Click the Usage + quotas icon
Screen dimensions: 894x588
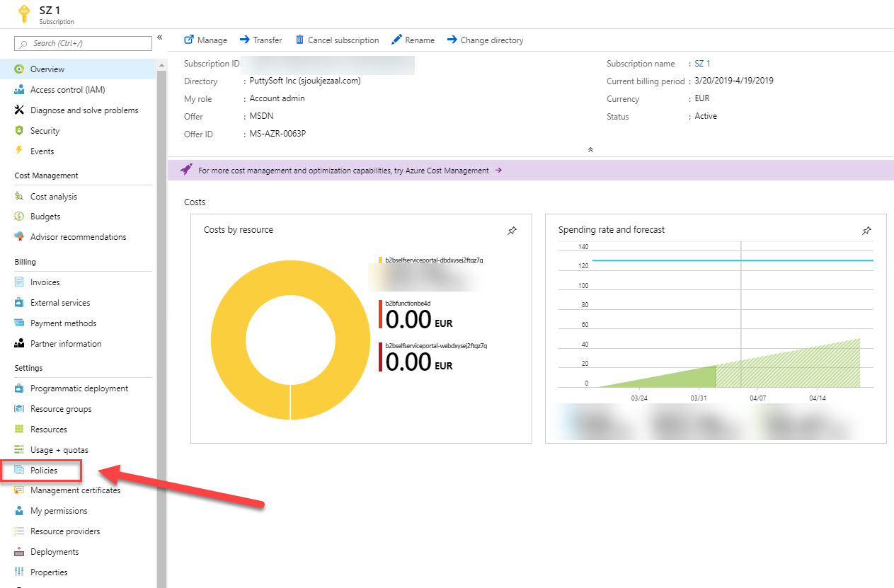pos(19,450)
